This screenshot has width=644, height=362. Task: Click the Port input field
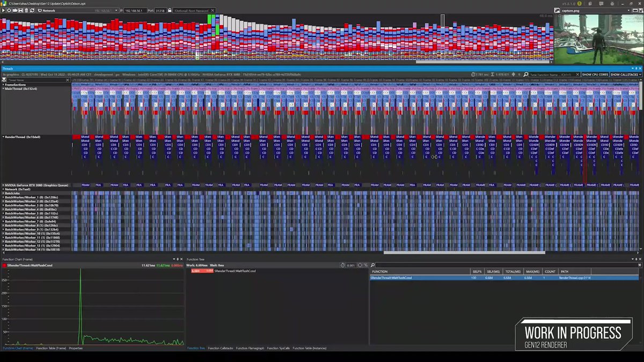click(x=160, y=10)
